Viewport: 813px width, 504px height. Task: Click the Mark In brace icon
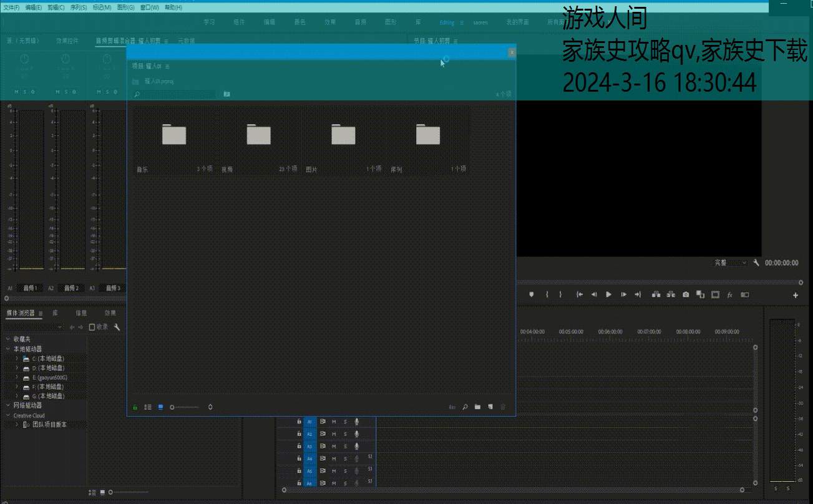547,294
